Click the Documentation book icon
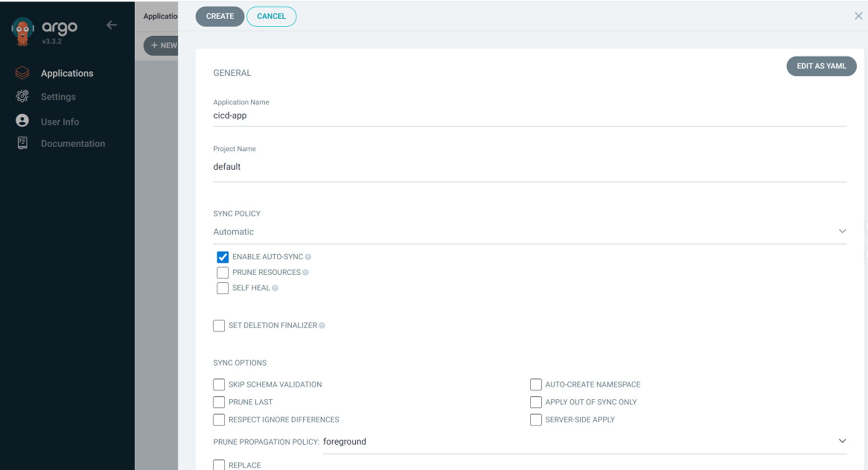This screenshot has width=868, height=470. [x=23, y=143]
